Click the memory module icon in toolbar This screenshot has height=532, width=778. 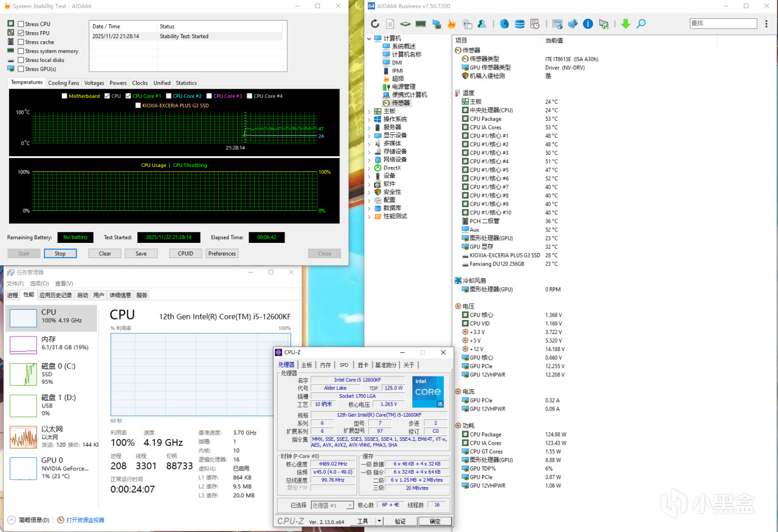point(421,24)
